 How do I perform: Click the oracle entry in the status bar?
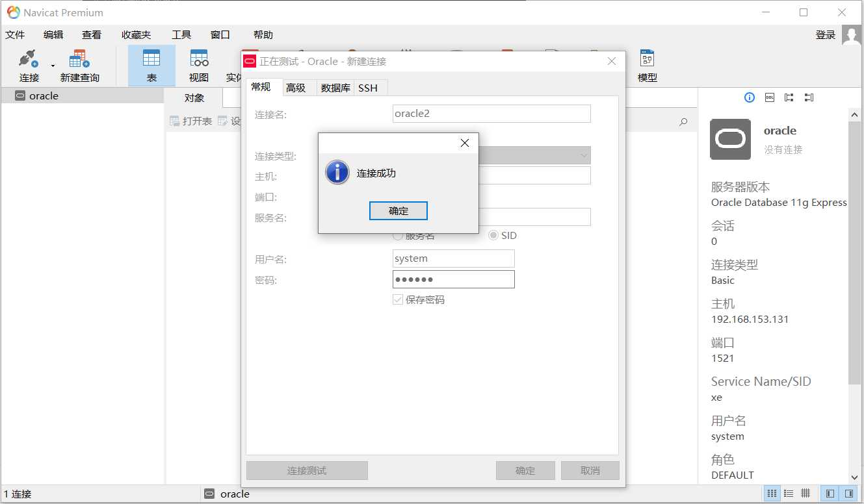pyautogui.click(x=227, y=494)
